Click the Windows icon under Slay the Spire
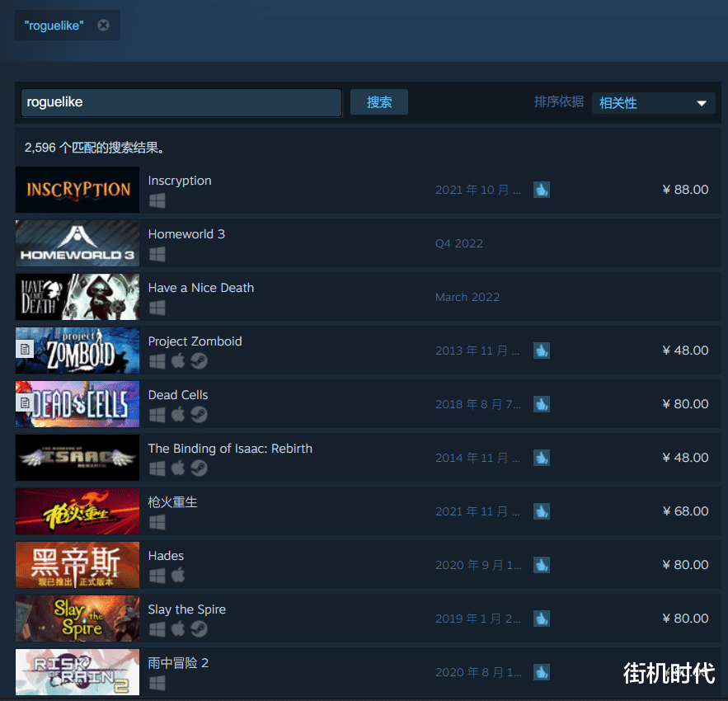 click(157, 629)
